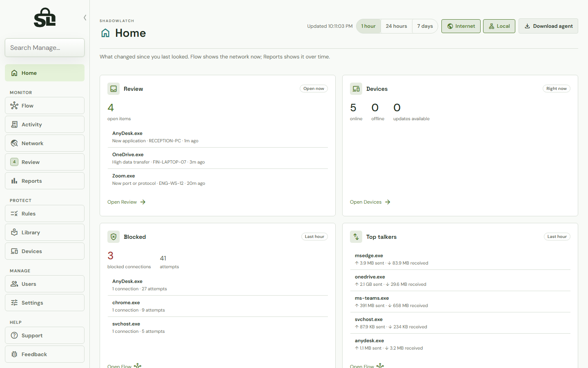Select ms-teams.exe in Top talkers
This screenshot has height=368, width=588.
[460, 302]
